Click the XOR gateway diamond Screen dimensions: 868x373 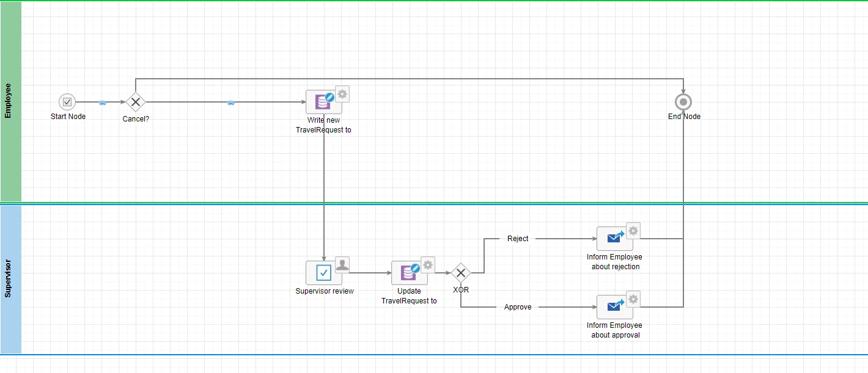pyautogui.click(x=461, y=273)
